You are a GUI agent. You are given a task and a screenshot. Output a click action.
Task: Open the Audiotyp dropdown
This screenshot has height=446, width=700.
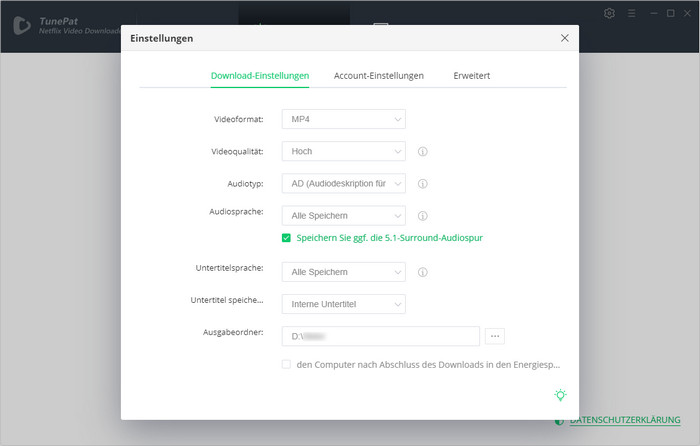(x=343, y=184)
